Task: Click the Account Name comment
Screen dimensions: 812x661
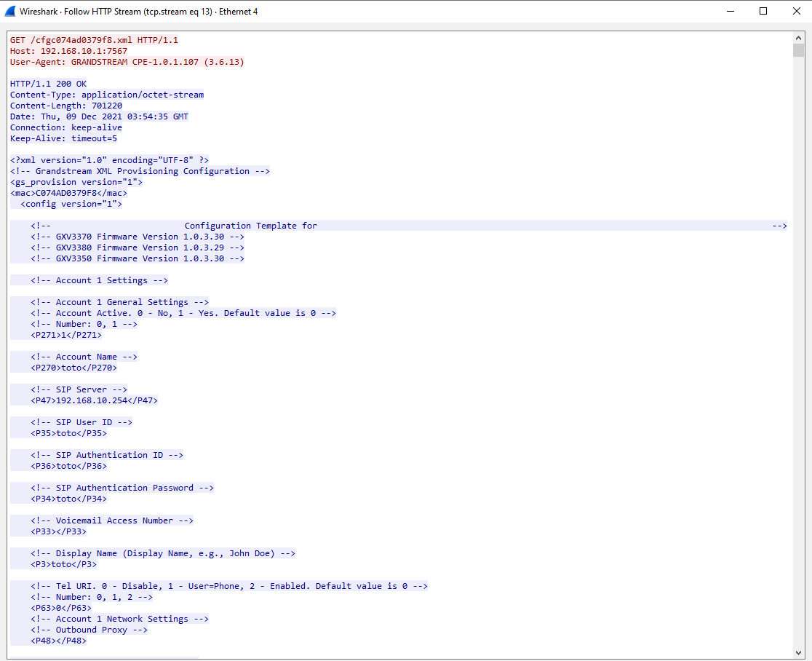Action: (84, 357)
